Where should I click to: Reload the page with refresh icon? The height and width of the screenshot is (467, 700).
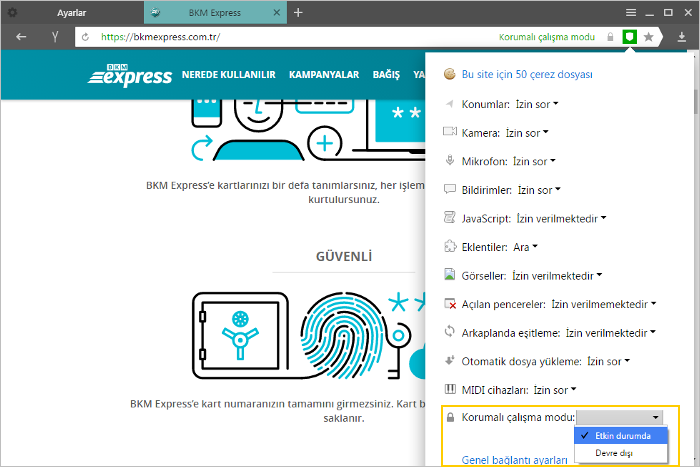coord(85,37)
